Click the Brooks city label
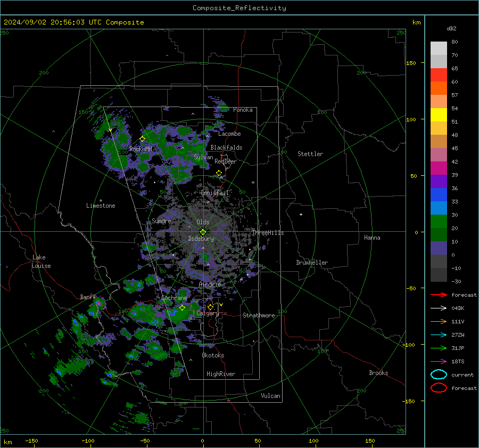 [x=378, y=373]
